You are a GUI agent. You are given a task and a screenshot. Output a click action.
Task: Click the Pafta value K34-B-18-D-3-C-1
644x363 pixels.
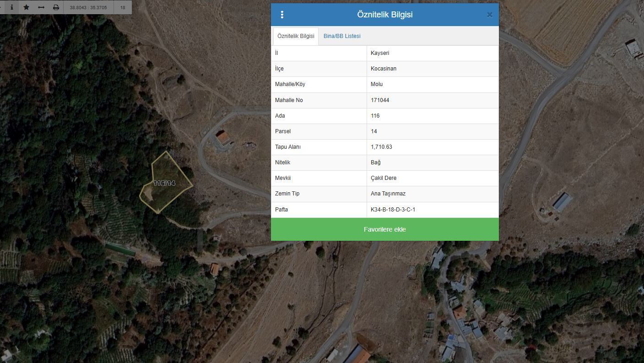coord(393,210)
